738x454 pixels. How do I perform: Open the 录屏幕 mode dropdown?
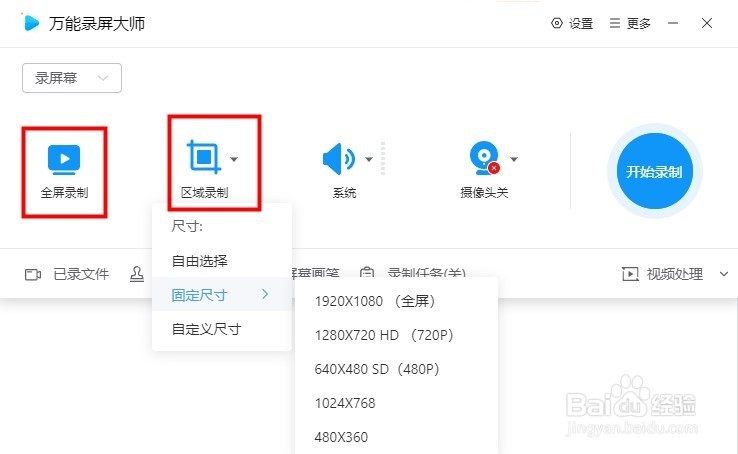click(72, 78)
